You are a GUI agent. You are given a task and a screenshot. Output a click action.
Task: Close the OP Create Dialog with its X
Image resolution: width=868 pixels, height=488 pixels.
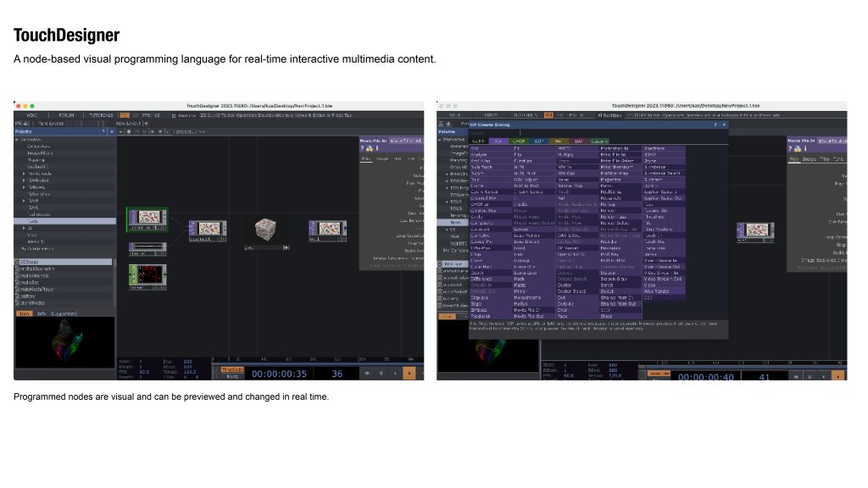click(724, 125)
